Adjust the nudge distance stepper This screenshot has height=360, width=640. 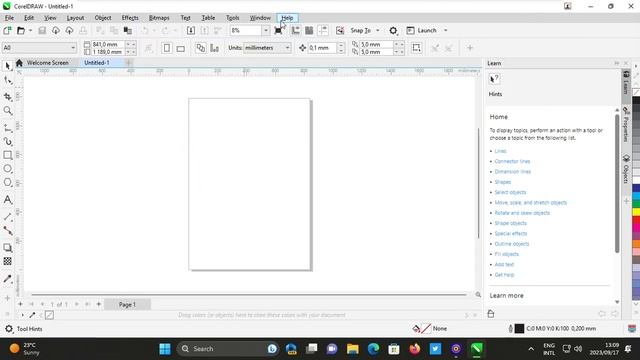(x=341, y=48)
